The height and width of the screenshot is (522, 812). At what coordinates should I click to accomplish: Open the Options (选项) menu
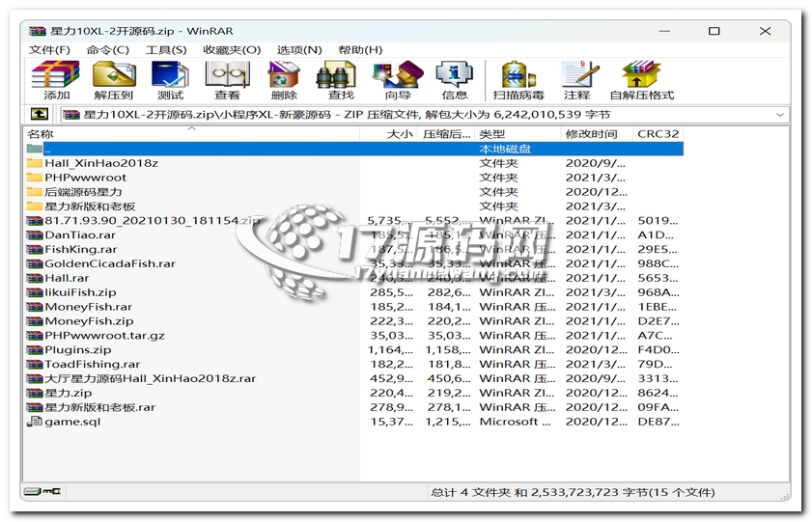click(299, 50)
